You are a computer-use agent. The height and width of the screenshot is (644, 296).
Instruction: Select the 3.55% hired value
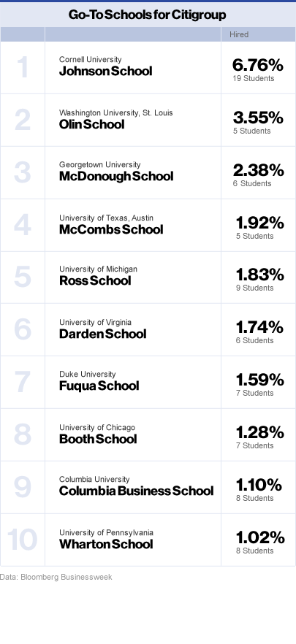[258, 118]
